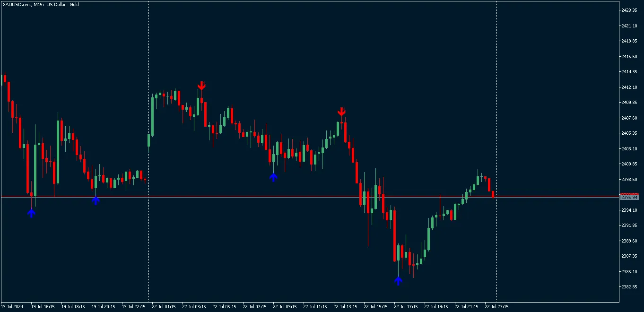The width and height of the screenshot is (644, 312).
Task: Click the 19 Jul 2024 date label
Action: click(13, 306)
